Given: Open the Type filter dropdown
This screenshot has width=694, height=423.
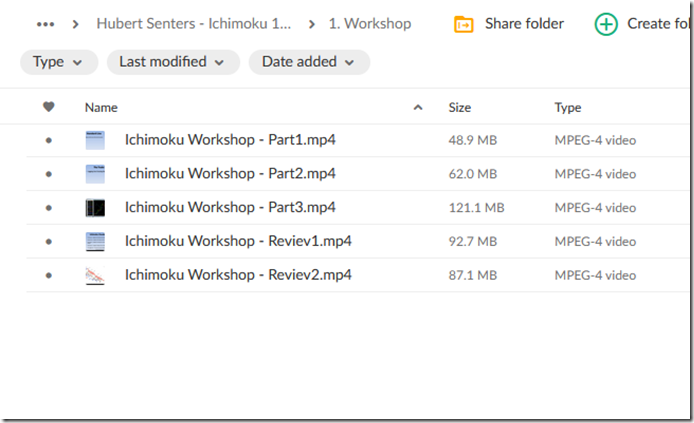Looking at the screenshot, I should 58,62.
